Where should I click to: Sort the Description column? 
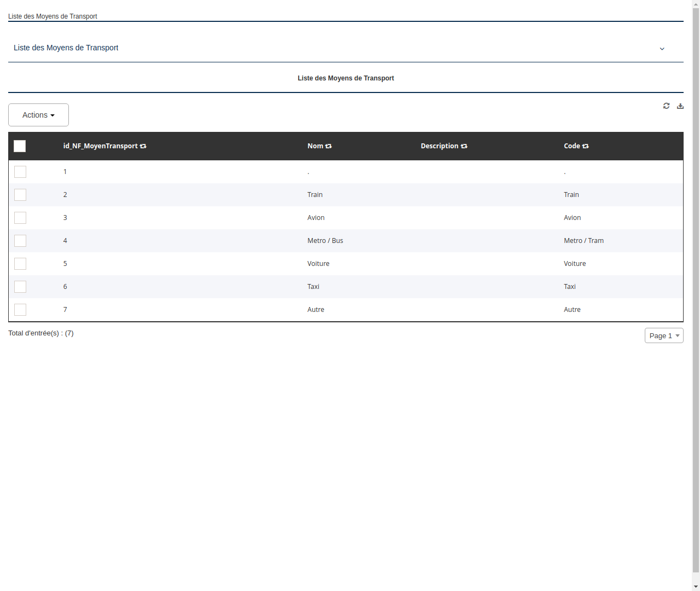click(464, 146)
